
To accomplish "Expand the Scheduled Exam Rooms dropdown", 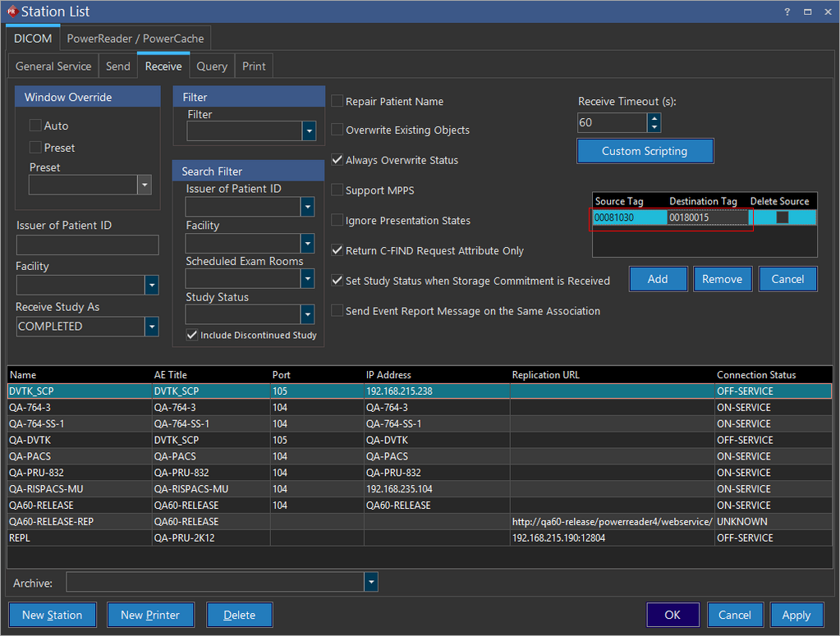I will click(307, 279).
